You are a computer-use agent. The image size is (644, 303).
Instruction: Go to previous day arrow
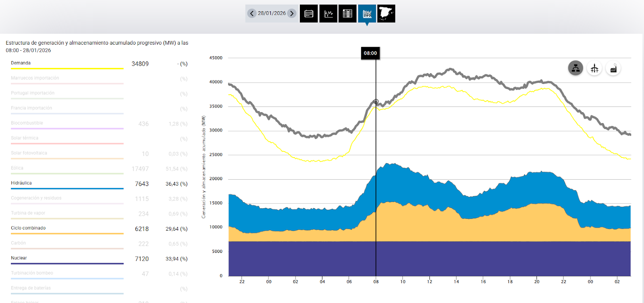(252, 13)
